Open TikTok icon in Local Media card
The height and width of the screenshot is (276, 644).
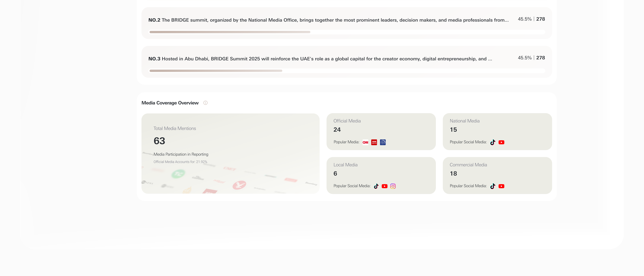pyautogui.click(x=376, y=186)
